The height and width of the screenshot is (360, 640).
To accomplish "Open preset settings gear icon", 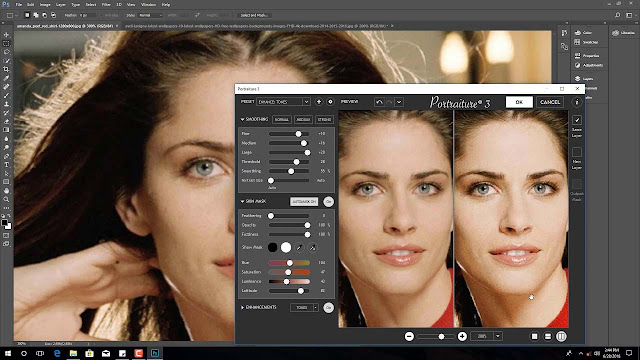I will point(330,102).
